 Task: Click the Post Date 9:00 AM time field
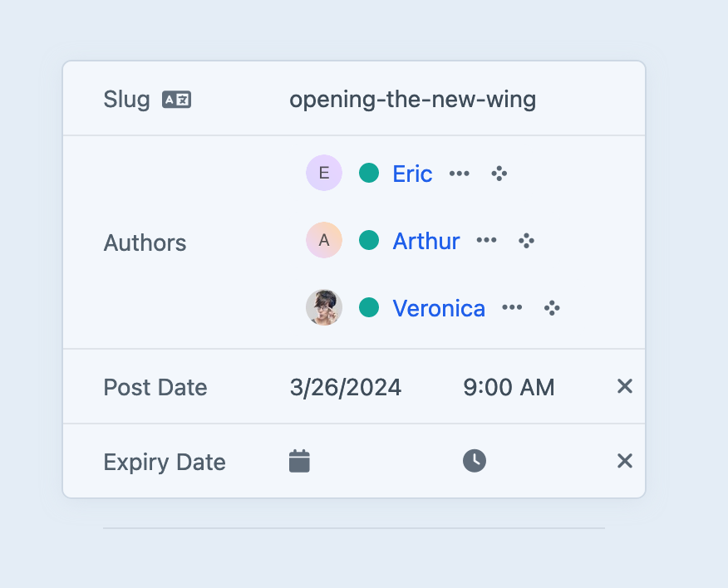509,387
